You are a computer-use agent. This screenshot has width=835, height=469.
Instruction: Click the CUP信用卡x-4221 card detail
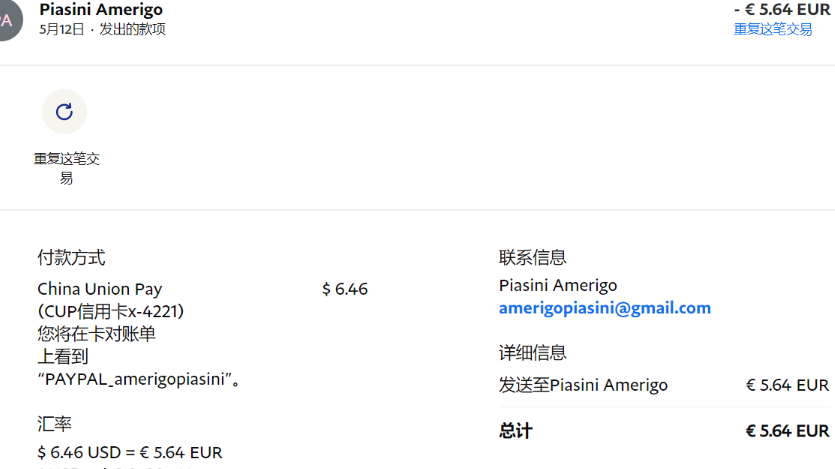(x=111, y=311)
